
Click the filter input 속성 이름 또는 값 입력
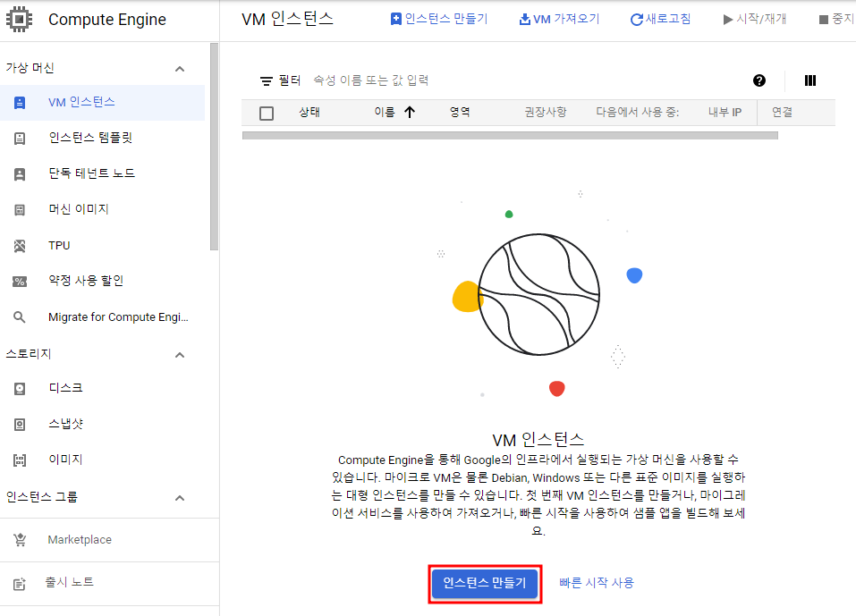tap(370, 80)
